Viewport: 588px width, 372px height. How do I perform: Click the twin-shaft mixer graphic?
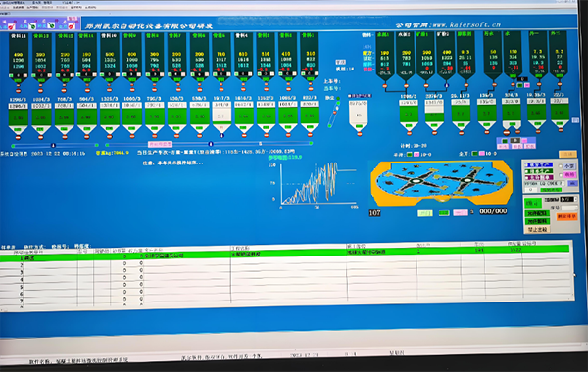(442, 183)
